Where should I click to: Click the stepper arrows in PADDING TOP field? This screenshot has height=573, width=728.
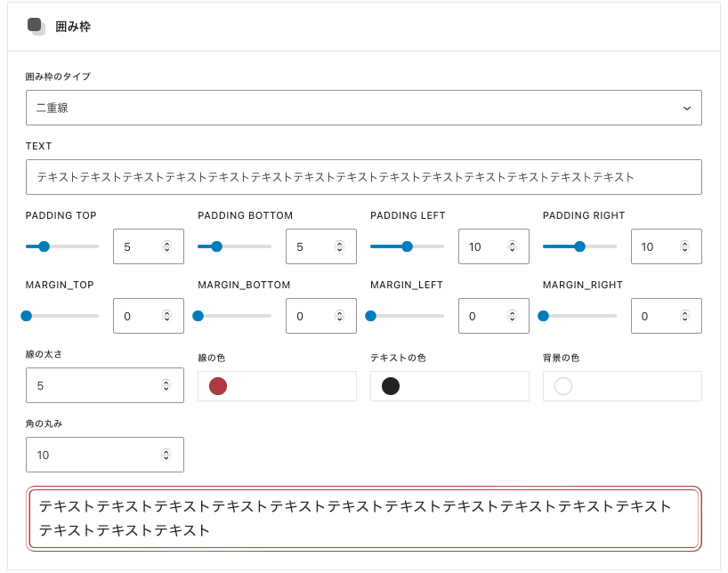pos(166,246)
